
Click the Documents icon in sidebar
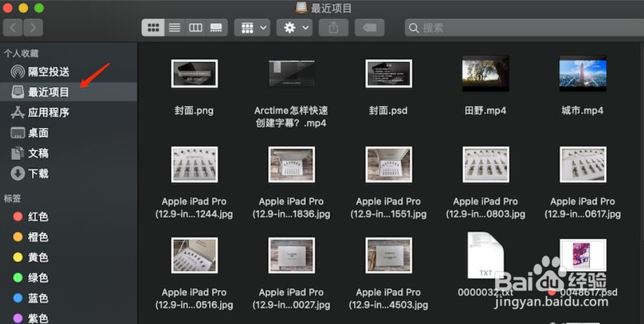click(x=18, y=153)
